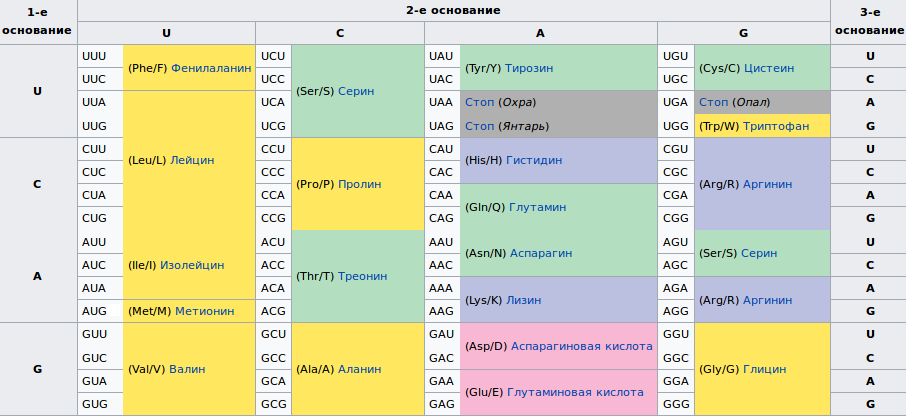Open the Цистеин link
The image size is (906, 416).
pos(769,68)
